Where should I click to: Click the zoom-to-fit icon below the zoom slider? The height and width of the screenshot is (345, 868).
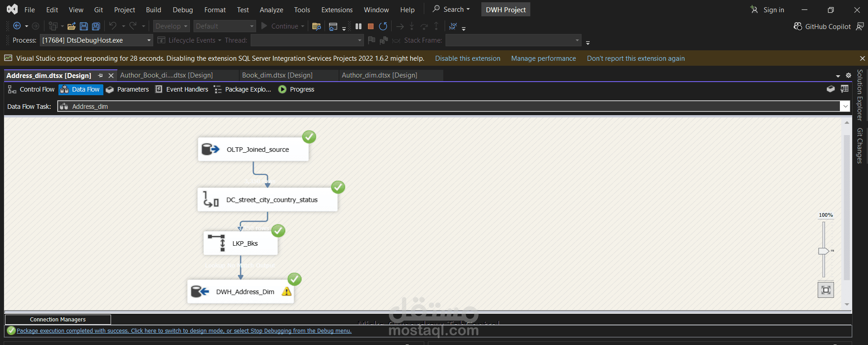tap(826, 290)
